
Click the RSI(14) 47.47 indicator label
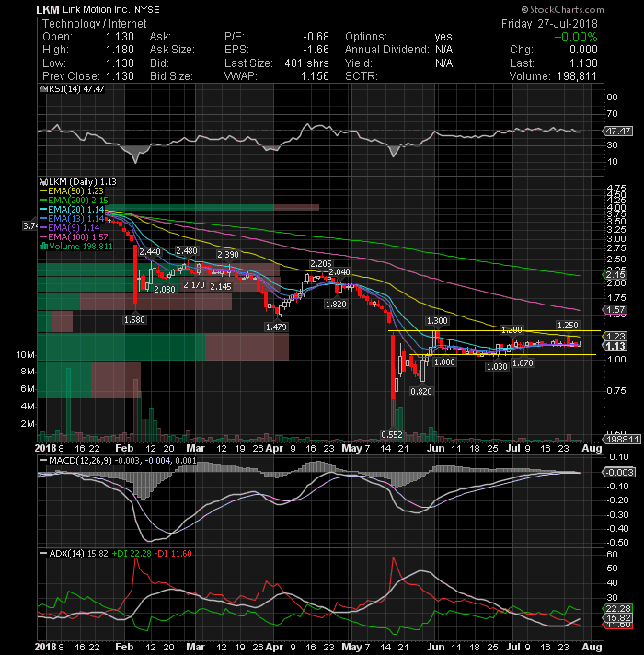pyautogui.click(x=72, y=89)
